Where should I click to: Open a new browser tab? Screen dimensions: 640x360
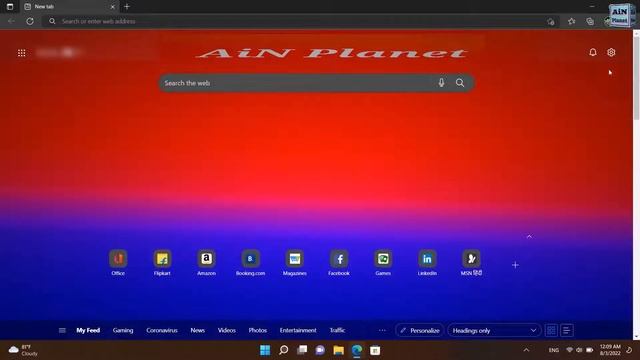[x=127, y=7]
